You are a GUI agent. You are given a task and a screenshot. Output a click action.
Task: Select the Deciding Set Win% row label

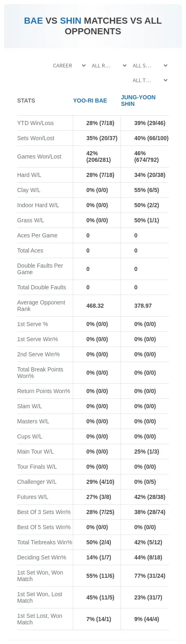[x=42, y=557]
